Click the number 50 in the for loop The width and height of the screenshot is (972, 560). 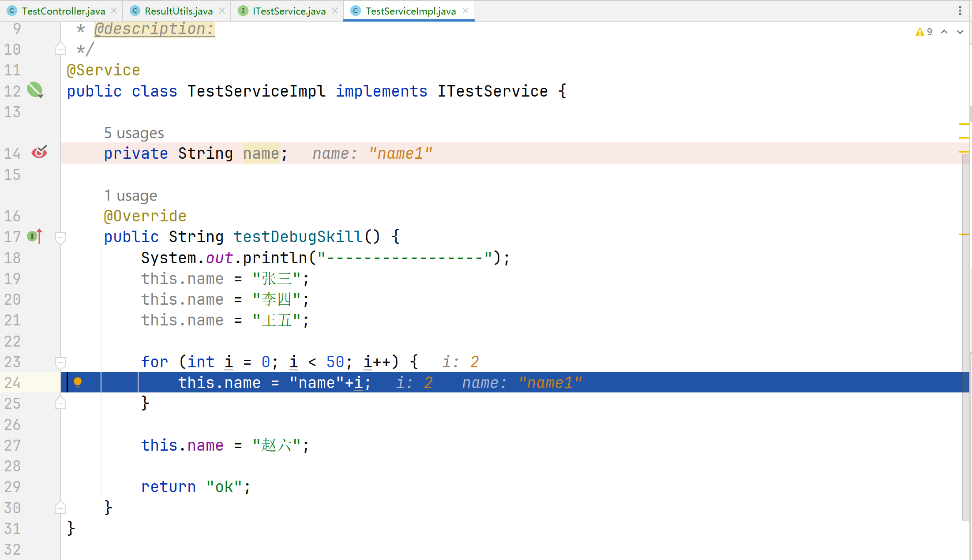coord(335,362)
